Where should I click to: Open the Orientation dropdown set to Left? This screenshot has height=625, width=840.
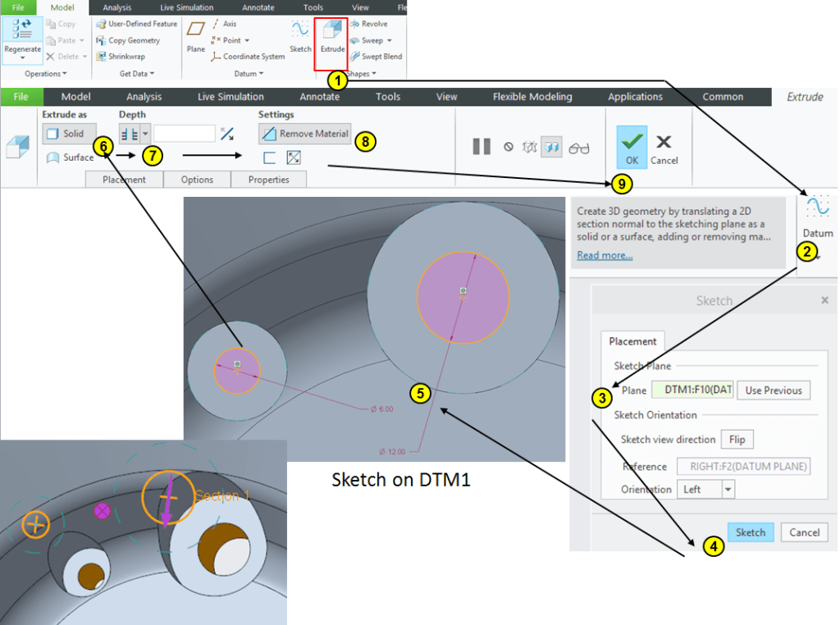[x=728, y=490]
